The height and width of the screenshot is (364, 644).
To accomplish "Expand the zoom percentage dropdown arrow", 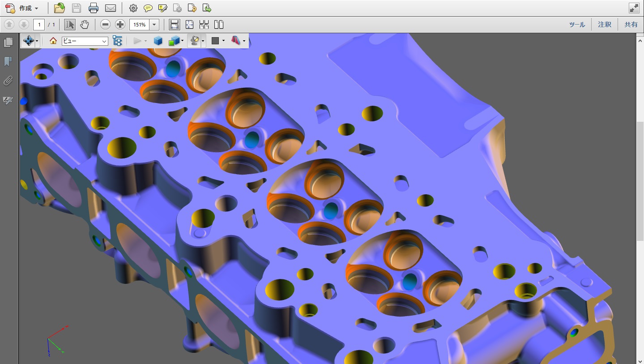I will (x=154, y=25).
